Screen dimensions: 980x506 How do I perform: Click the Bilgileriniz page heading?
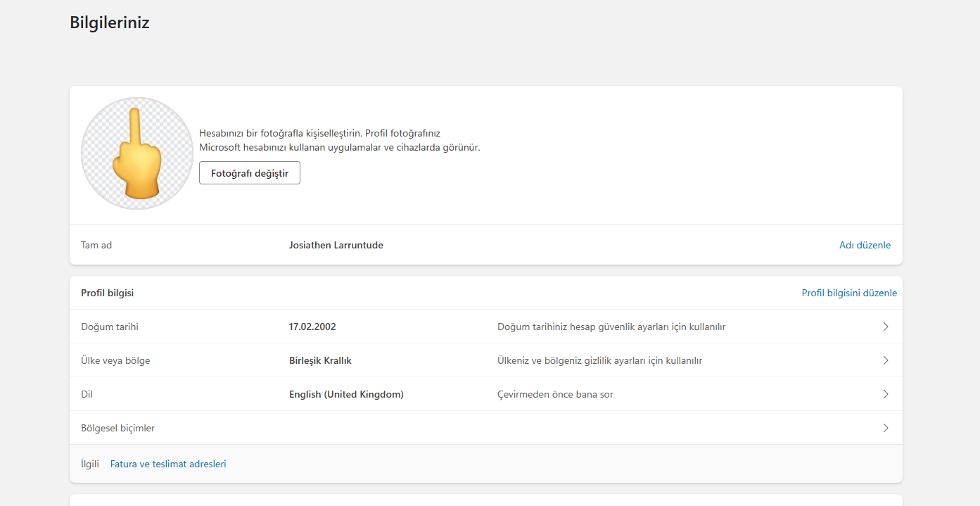110,23
